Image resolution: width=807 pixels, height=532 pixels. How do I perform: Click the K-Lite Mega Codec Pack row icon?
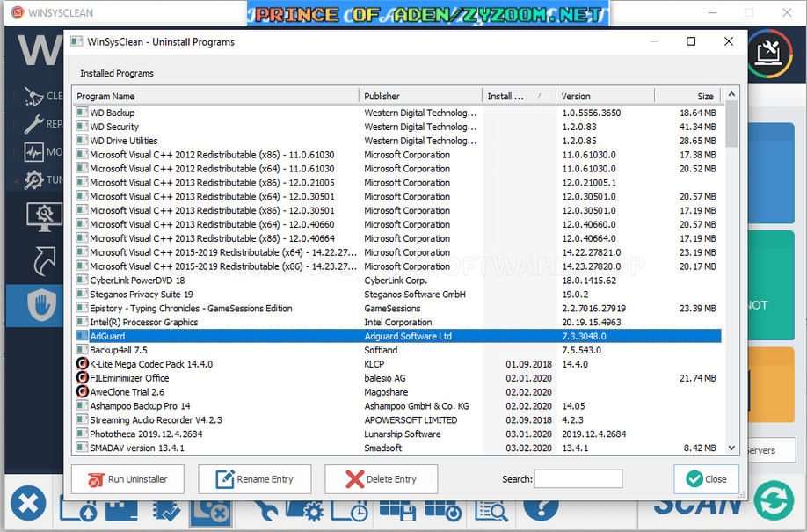point(82,363)
